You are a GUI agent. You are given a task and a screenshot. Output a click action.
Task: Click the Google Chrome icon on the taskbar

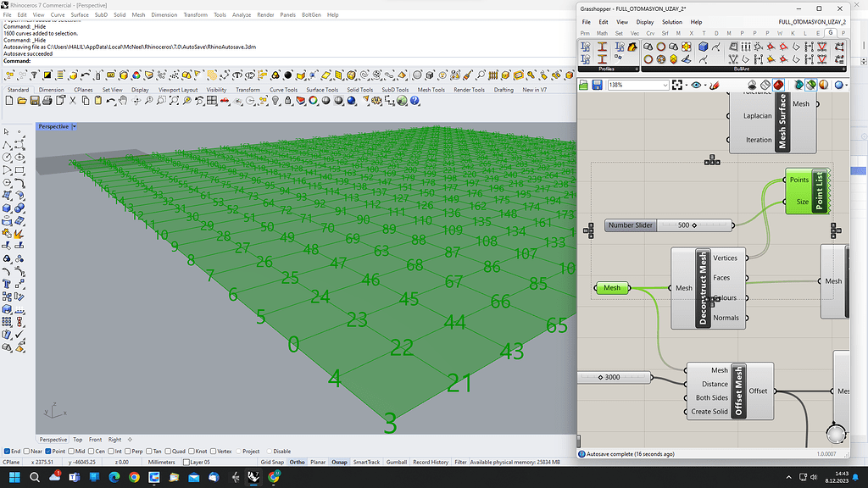point(134,478)
